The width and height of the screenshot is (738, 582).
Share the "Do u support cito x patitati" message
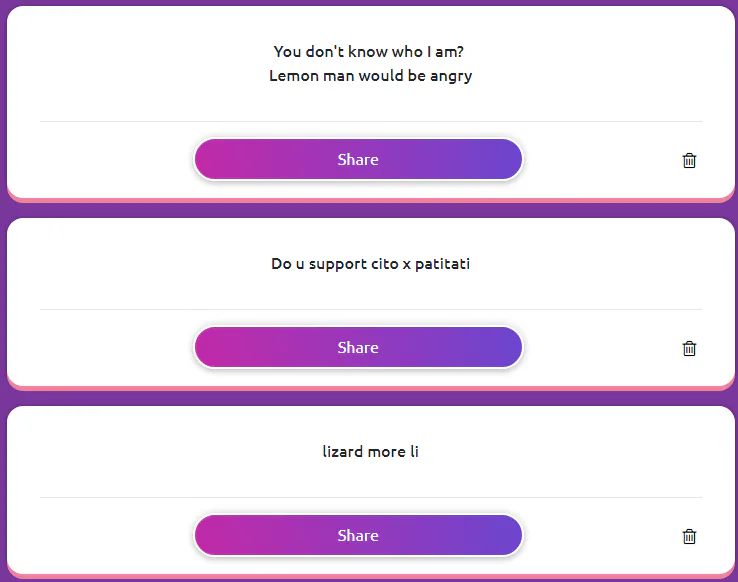click(x=358, y=348)
